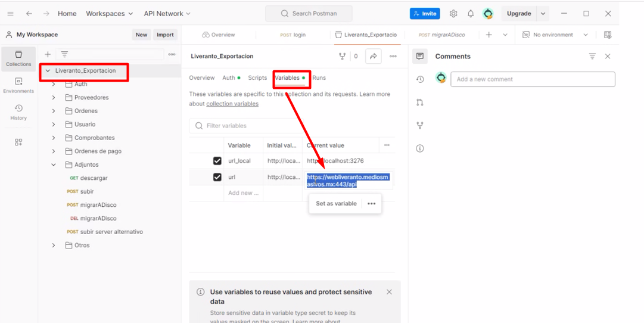Go to Home

[x=67, y=14]
